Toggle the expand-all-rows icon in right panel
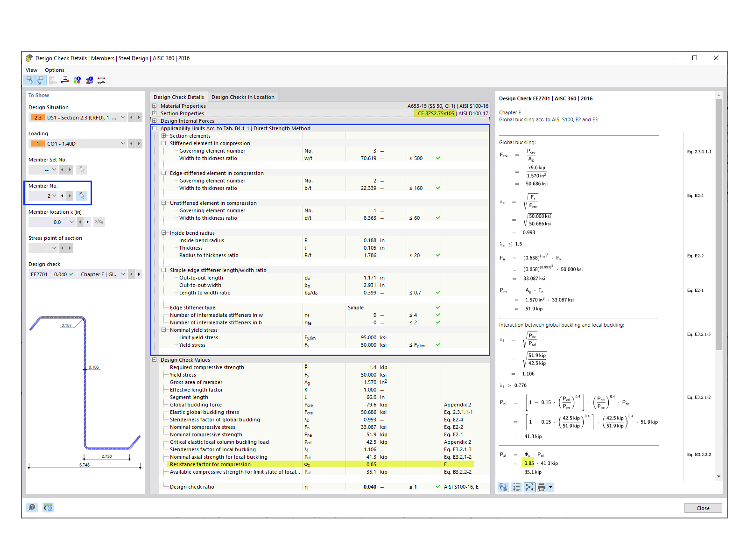The width and height of the screenshot is (747, 560). 516,487
